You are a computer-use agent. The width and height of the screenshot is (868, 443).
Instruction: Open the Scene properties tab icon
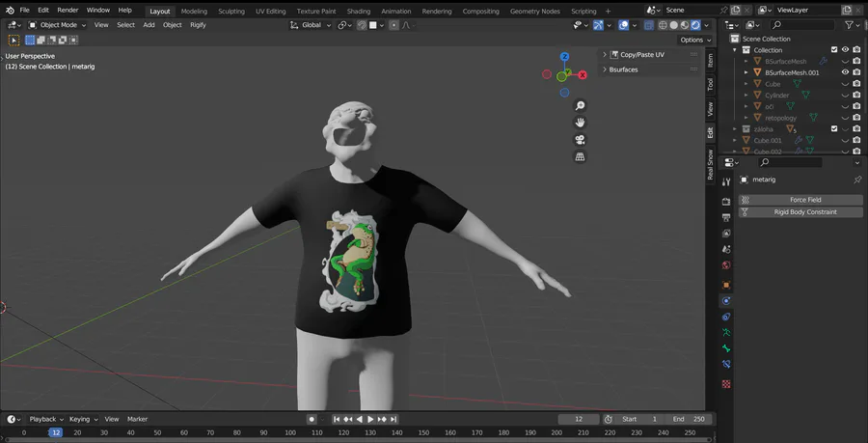[726, 249]
